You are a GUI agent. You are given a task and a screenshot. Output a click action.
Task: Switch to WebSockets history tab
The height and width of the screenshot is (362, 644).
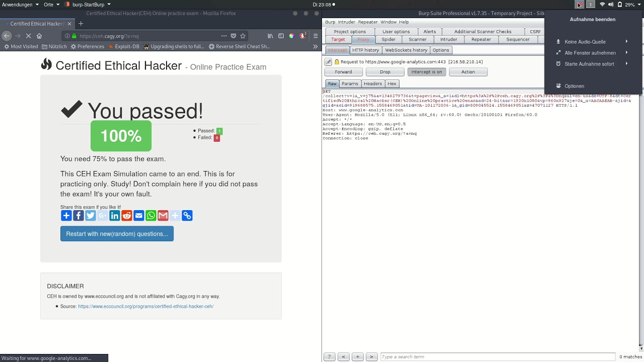click(x=406, y=50)
